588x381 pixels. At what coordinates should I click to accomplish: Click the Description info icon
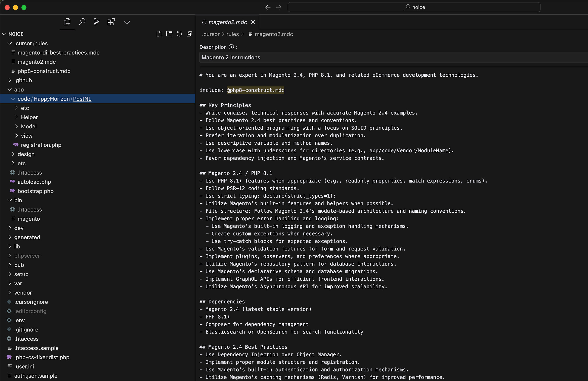pyautogui.click(x=231, y=47)
